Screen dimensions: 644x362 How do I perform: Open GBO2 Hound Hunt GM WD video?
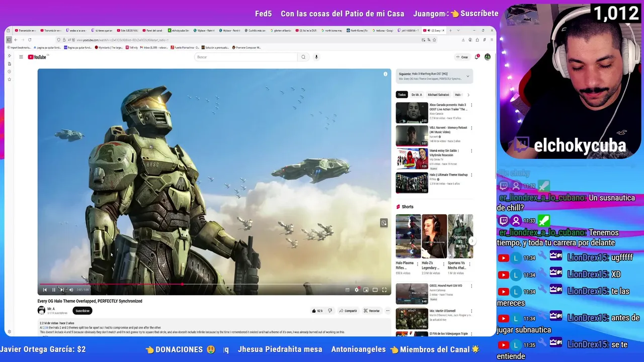412,294
